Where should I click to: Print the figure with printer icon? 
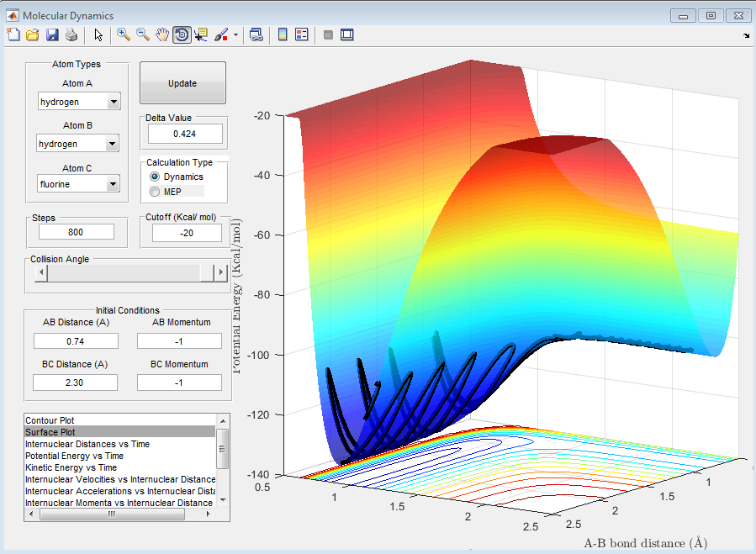point(71,34)
